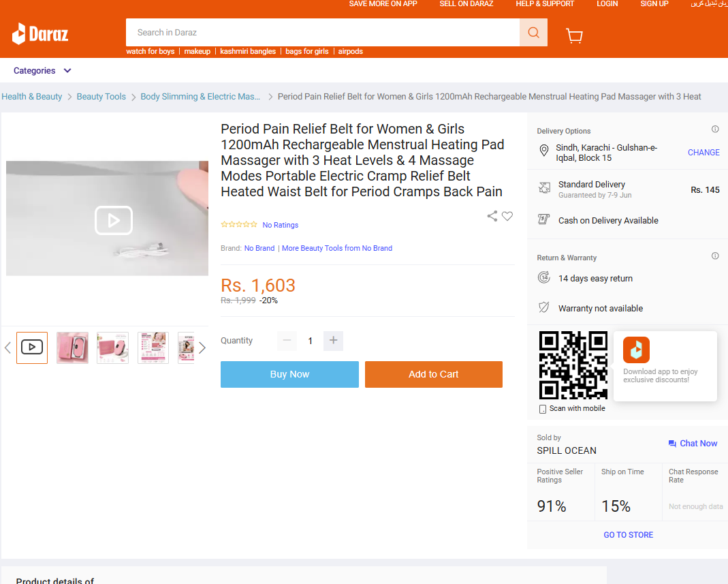Click 'bags for girls' search suggestion
The width and height of the screenshot is (728, 584).
pos(307,52)
